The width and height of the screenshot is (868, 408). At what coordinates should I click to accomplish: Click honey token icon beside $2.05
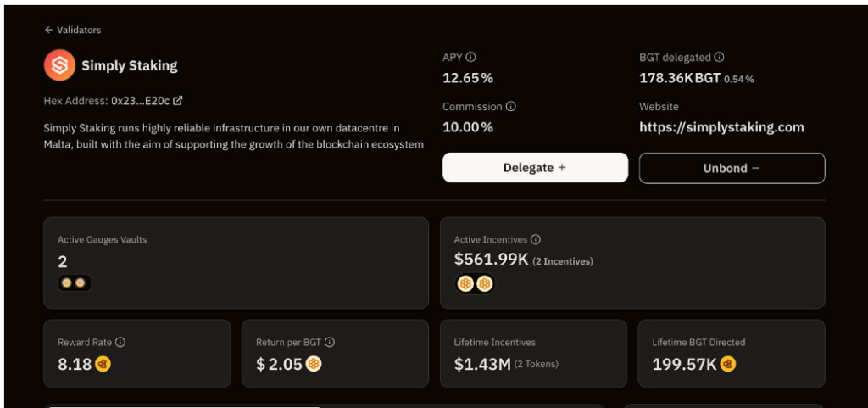314,365
